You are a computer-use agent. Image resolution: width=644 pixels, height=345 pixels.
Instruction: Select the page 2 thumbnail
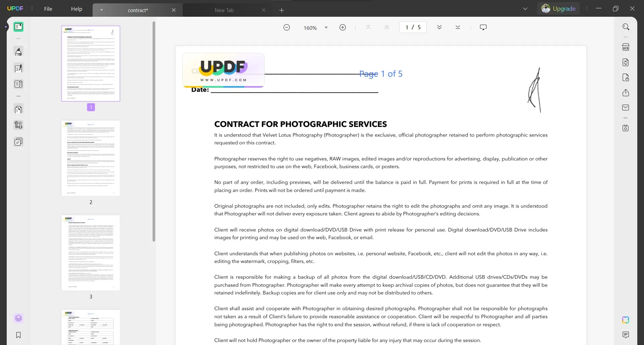pyautogui.click(x=91, y=158)
